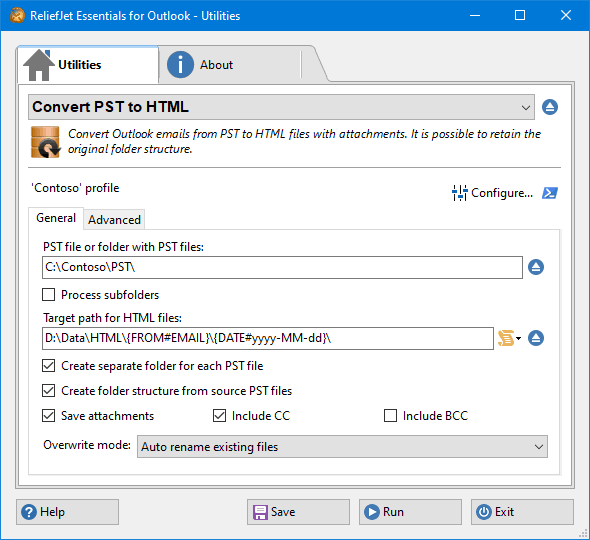This screenshot has width=590, height=540.
Task: Click the Save button
Action: [x=298, y=512]
